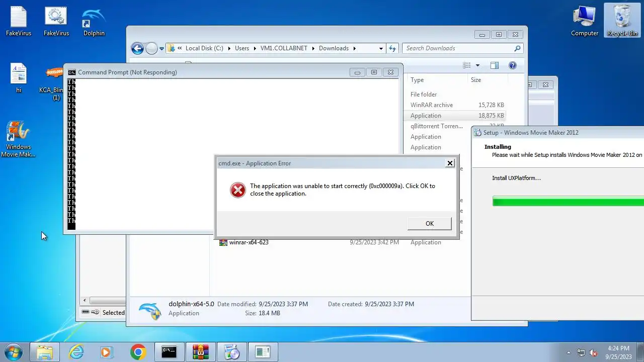The height and width of the screenshot is (362, 644).
Task: Expand the arrow after Downloads breadcrumb
Action: [354, 48]
